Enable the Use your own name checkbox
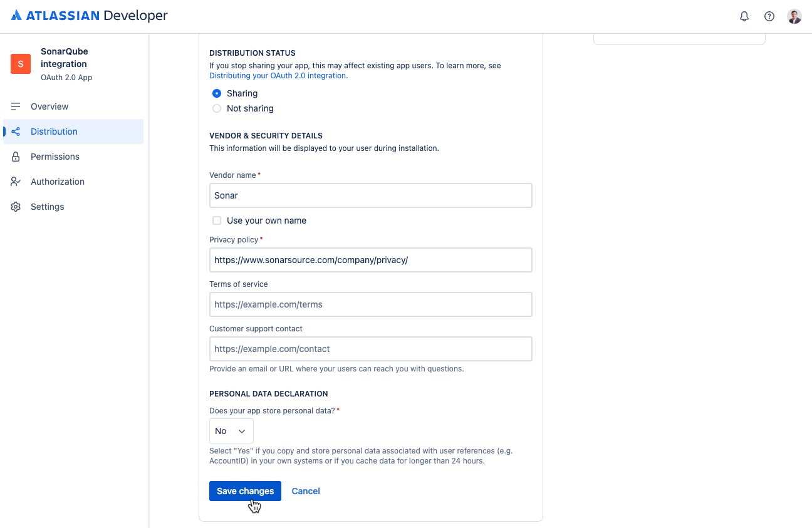This screenshot has width=812, height=528. tap(217, 220)
